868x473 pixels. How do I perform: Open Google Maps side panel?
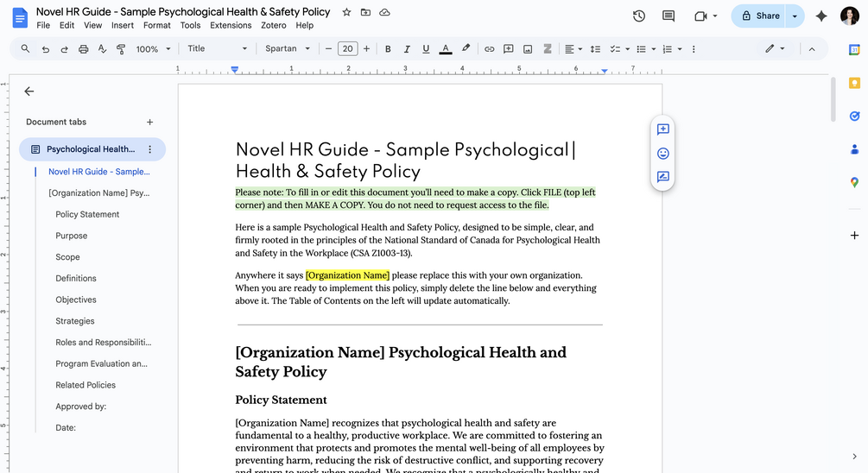coord(854,183)
